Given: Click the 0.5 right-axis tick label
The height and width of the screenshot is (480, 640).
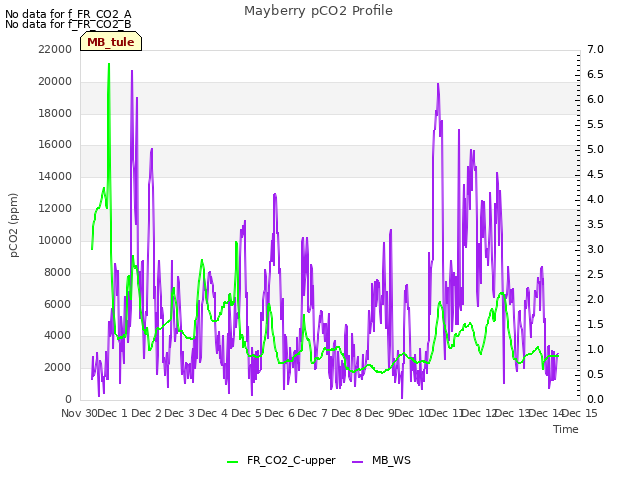Looking at the screenshot, I should click(x=595, y=374).
